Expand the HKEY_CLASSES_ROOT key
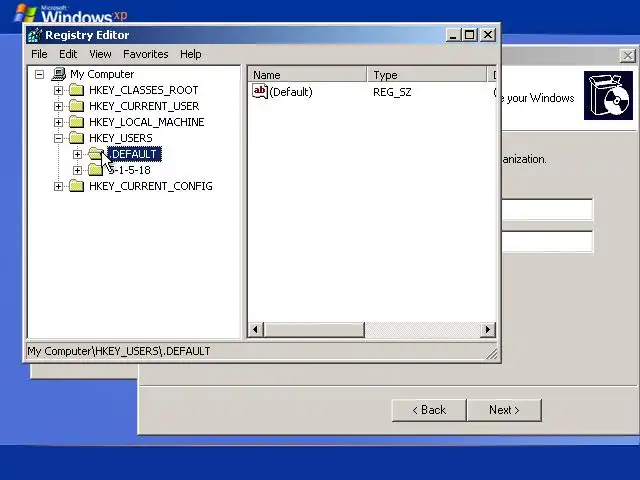The image size is (640, 480). (x=58, y=90)
